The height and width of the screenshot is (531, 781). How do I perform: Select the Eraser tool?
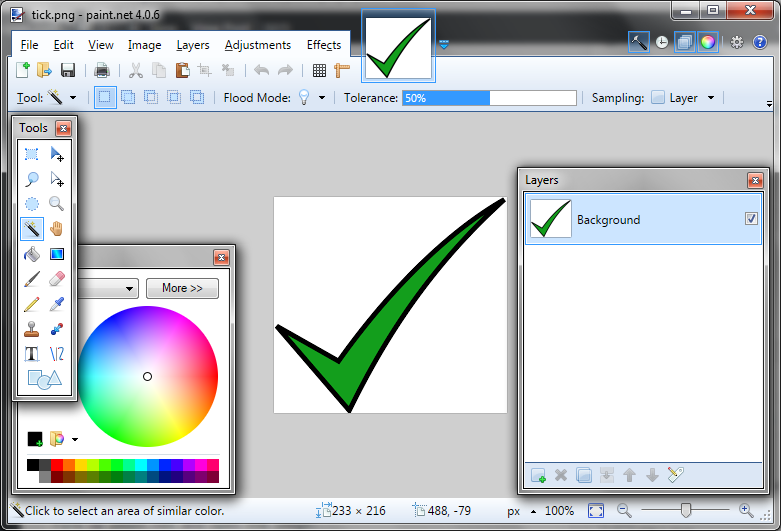pyautogui.click(x=57, y=279)
